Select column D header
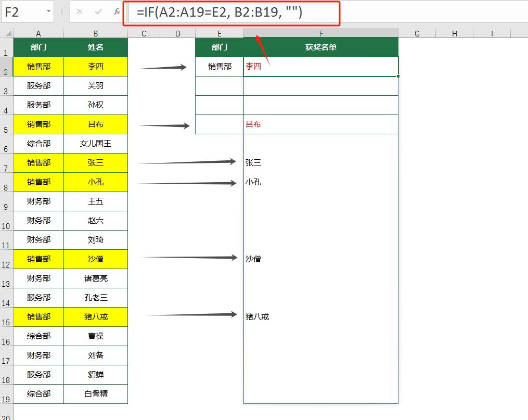This screenshot has height=420, width=528. click(177, 33)
